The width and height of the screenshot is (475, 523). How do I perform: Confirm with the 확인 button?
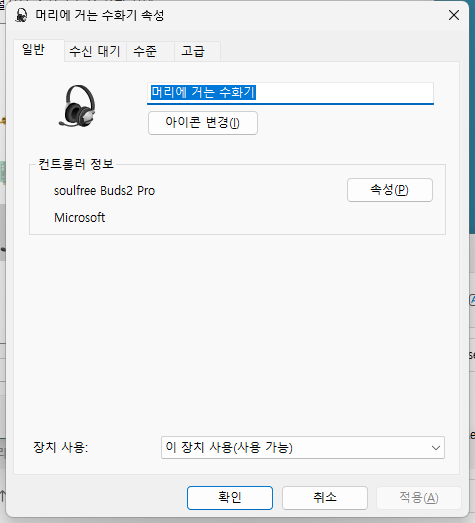point(230,498)
